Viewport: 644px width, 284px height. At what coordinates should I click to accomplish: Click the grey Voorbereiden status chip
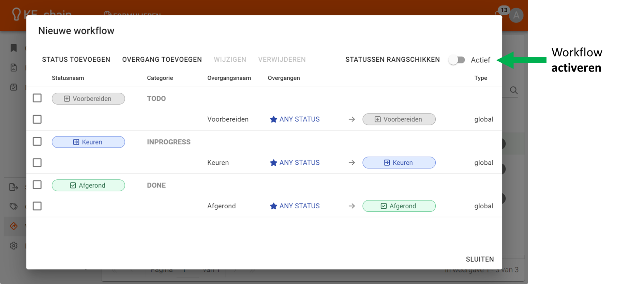point(88,99)
